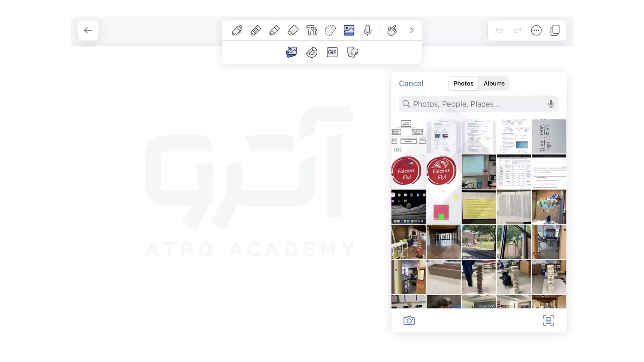Pick the second Falcons Fly! logo thumbnail

coord(443,172)
